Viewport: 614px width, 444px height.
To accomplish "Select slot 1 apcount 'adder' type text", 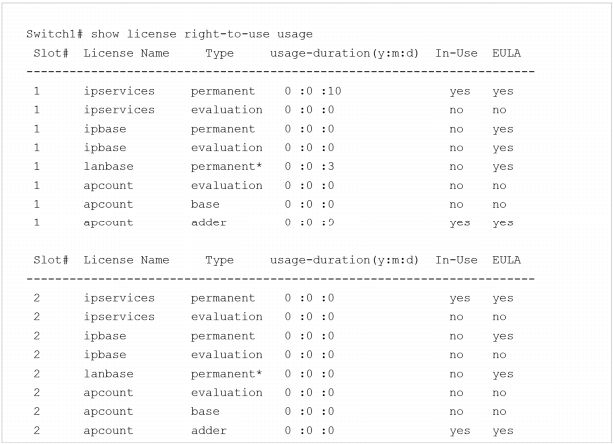I will [209, 223].
